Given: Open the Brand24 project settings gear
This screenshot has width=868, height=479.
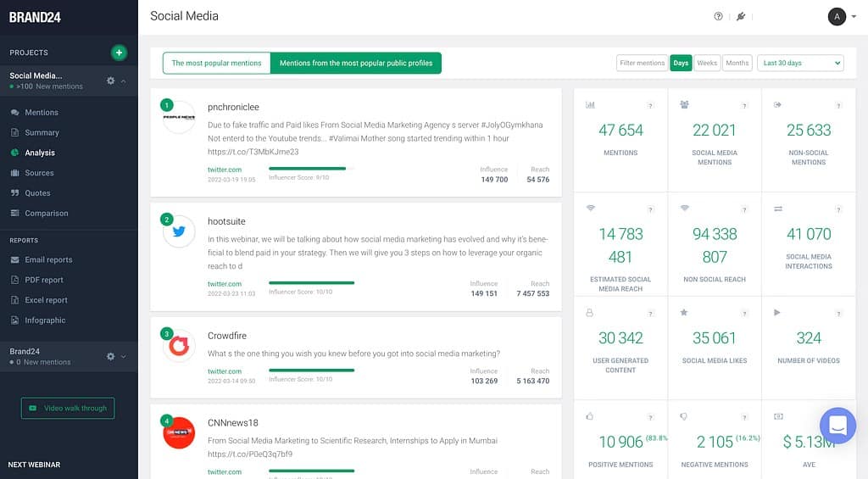Looking at the screenshot, I should (x=110, y=357).
